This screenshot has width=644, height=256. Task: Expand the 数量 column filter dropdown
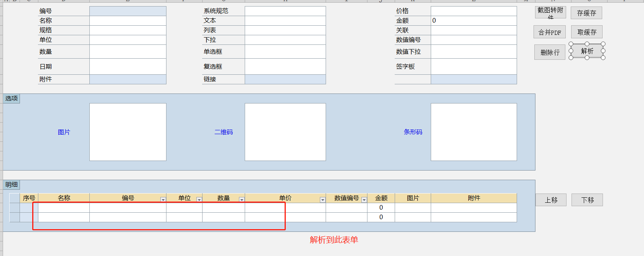tap(242, 199)
